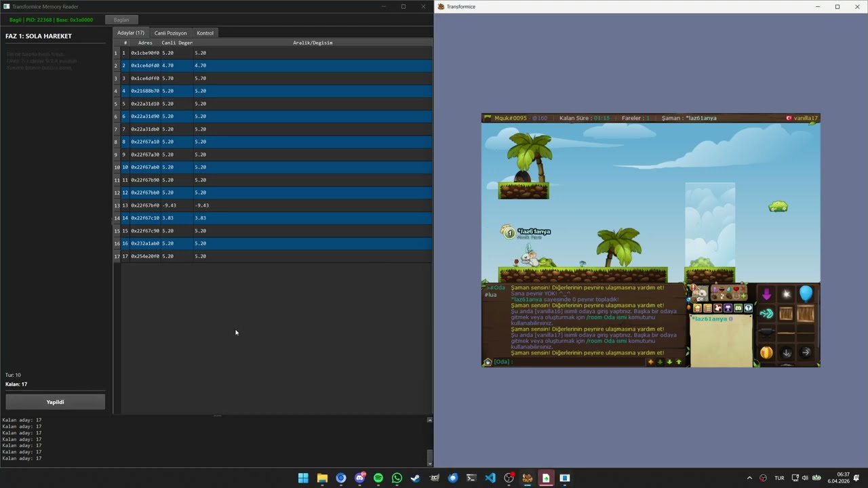868x488 pixels.
Task: Click the down arrow cannon item
Action: pos(786,352)
